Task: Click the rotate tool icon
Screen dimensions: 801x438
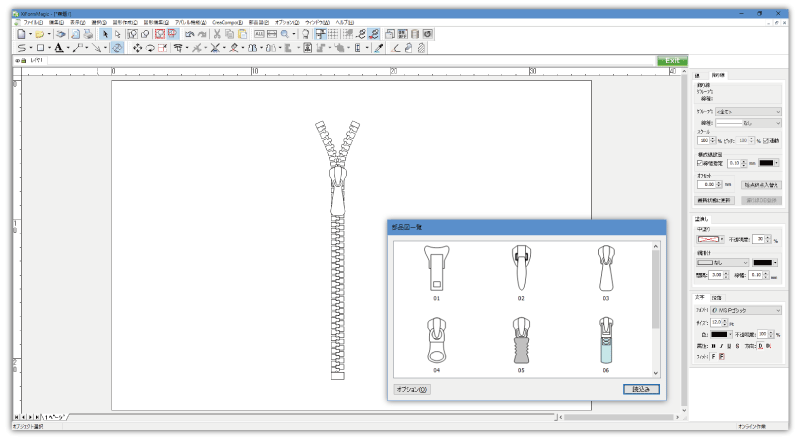Action: pos(149,47)
